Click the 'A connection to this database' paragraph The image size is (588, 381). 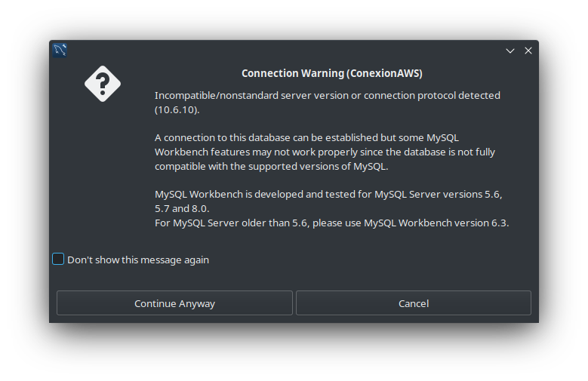pos(306,137)
